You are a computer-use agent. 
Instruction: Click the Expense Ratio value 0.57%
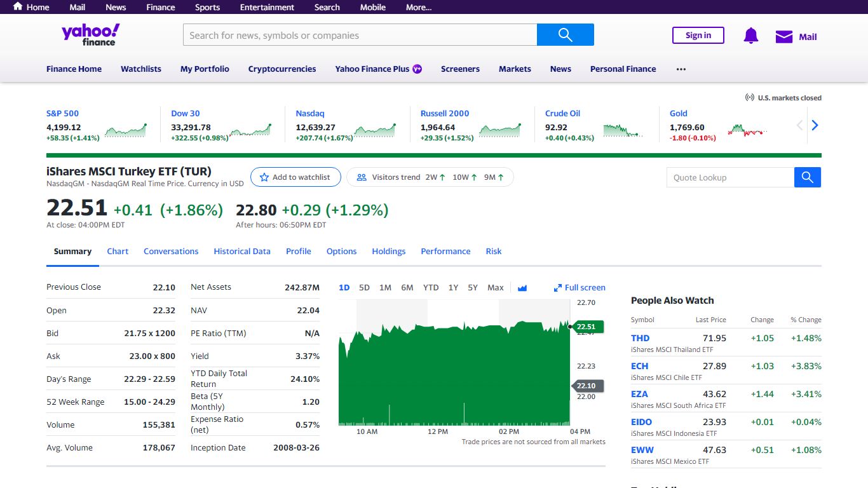pos(308,424)
